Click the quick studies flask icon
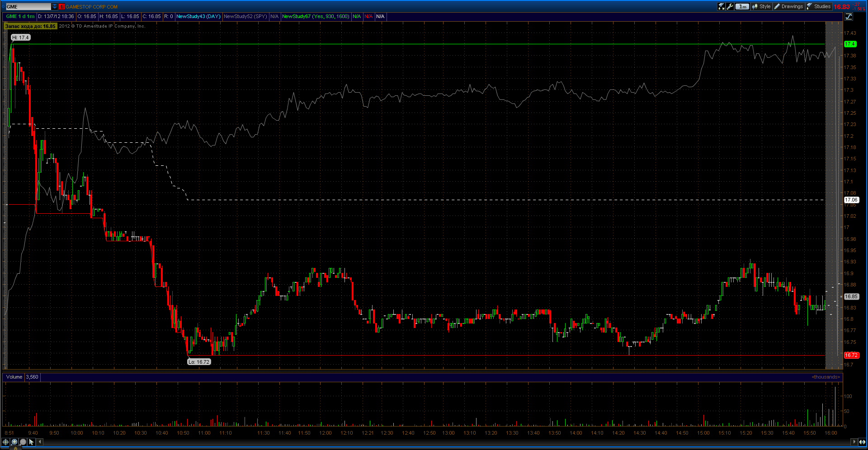 722,6
